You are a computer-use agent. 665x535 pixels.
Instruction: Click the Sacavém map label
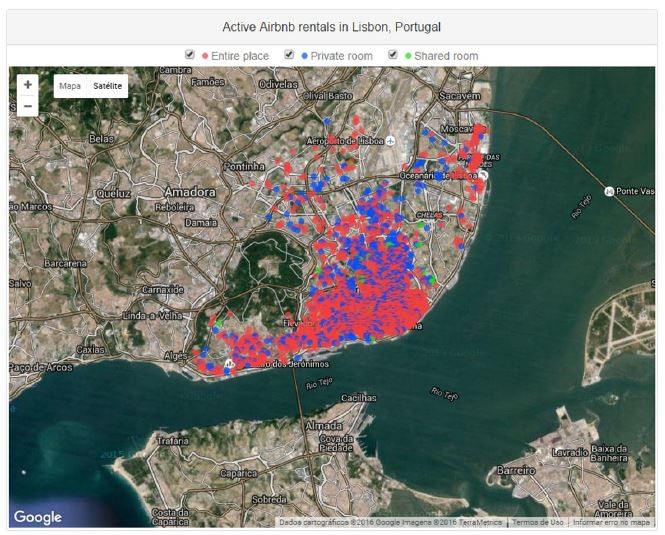(x=460, y=95)
